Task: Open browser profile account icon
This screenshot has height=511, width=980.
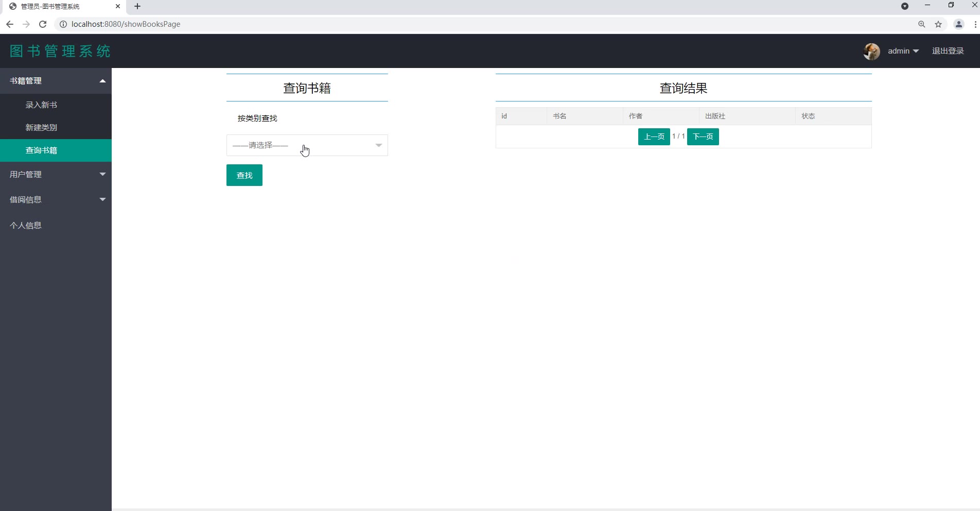Action: coord(958,24)
